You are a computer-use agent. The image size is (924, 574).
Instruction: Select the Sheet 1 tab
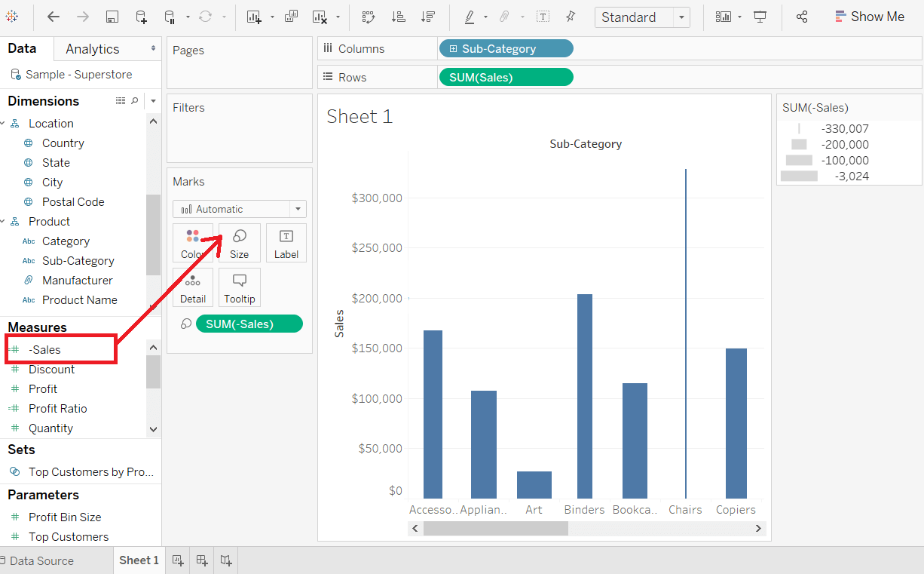tap(139, 560)
